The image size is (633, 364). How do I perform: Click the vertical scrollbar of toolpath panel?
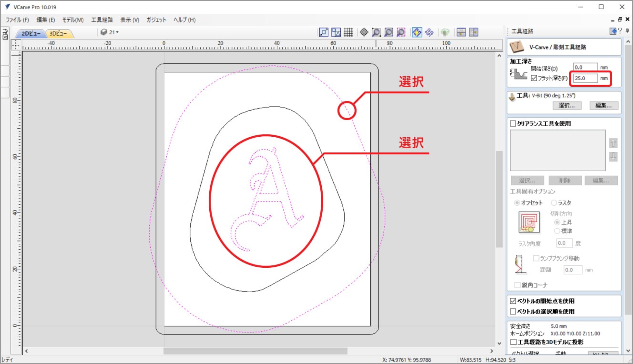tap(627, 191)
